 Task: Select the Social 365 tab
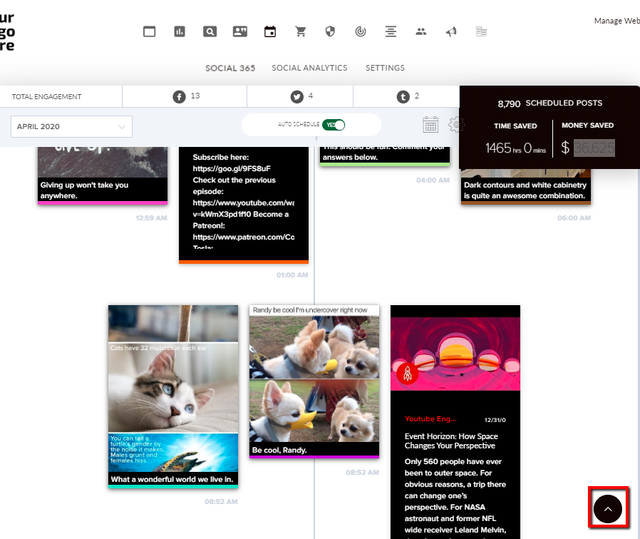[230, 68]
